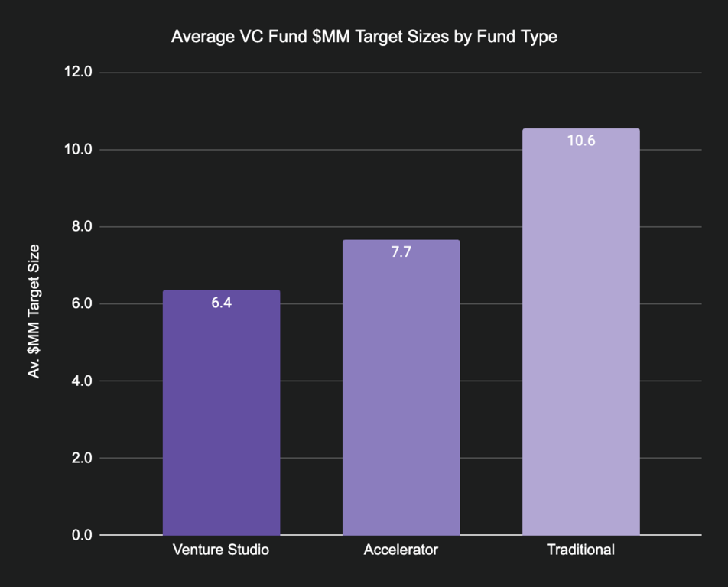Click the x-axis baseline between Accelerator and Traditional bars

[x=491, y=535]
